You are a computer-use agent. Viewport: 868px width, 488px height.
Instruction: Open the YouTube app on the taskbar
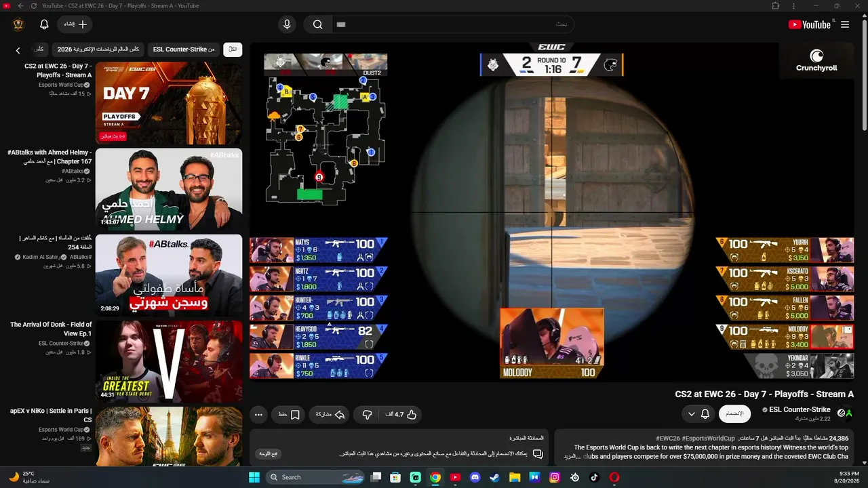click(x=455, y=477)
